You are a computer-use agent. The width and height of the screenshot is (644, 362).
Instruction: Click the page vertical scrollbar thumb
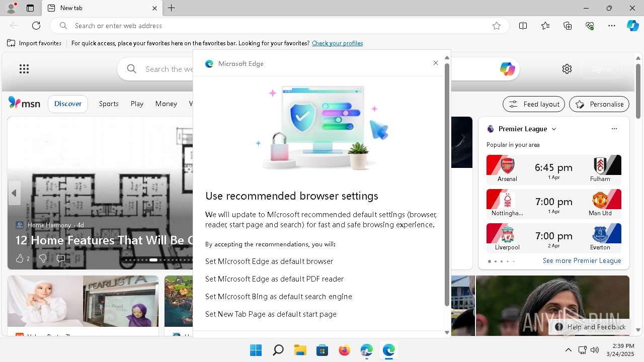[638, 92]
